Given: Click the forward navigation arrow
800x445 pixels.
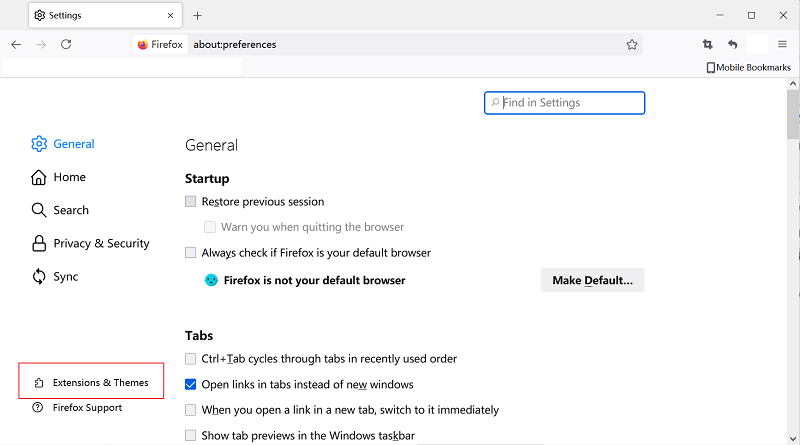Looking at the screenshot, I should tap(41, 44).
